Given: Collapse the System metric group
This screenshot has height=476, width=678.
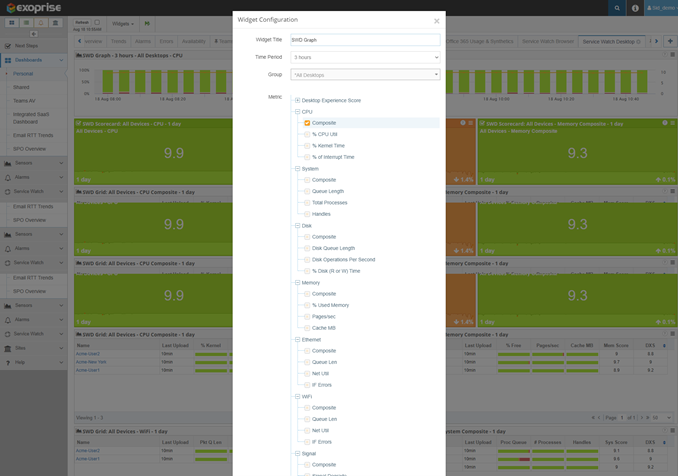Looking at the screenshot, I should click(x=297, y=169).
